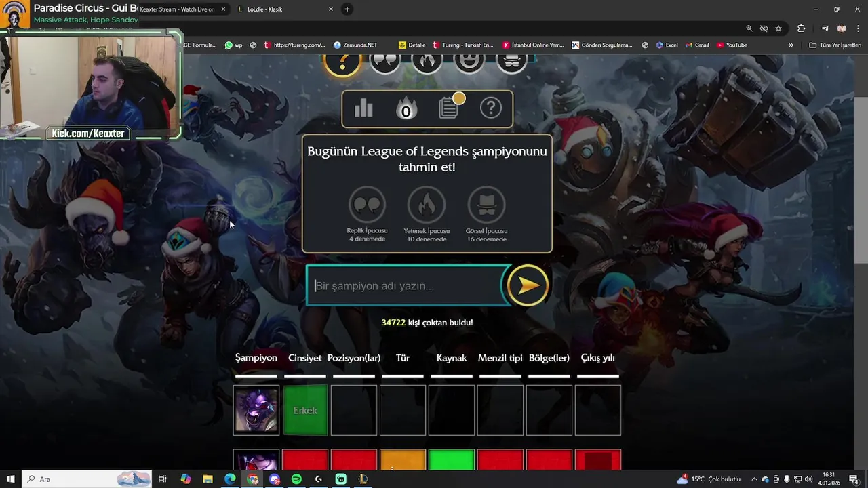Image resolution: width=868 pixels, height=488 pixels.
Task: Open the YouTube bookmark
Action: pyautogui.click(x=732, y=45)
